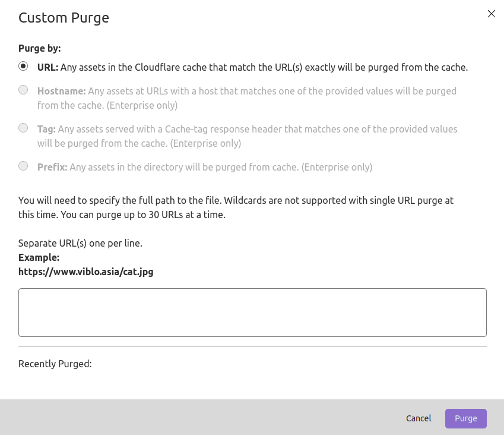Screen dimensions: 504x435
Task: Click the "Prefix:" option label
Action: pos(52,167)
